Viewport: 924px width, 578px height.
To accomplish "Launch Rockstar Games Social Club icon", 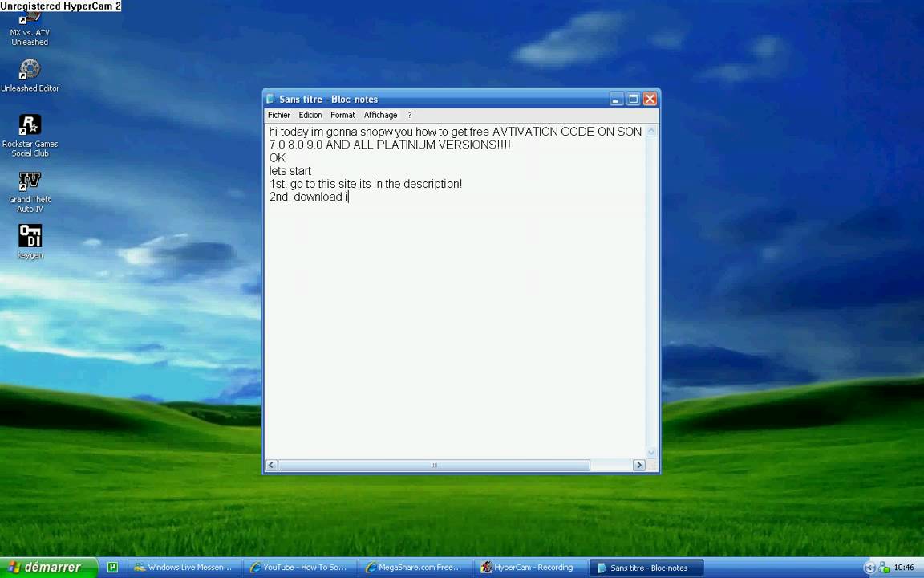I will (30, 136).
